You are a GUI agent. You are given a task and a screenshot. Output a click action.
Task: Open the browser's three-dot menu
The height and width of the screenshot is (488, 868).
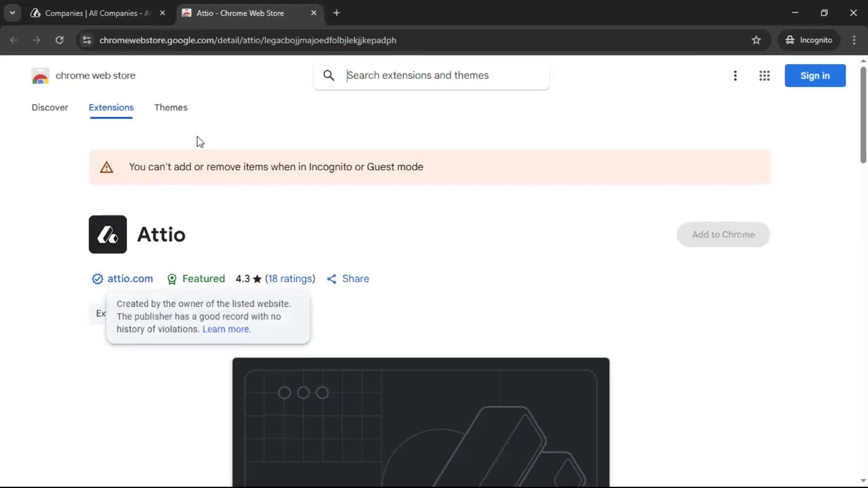[x=855, y=40]
